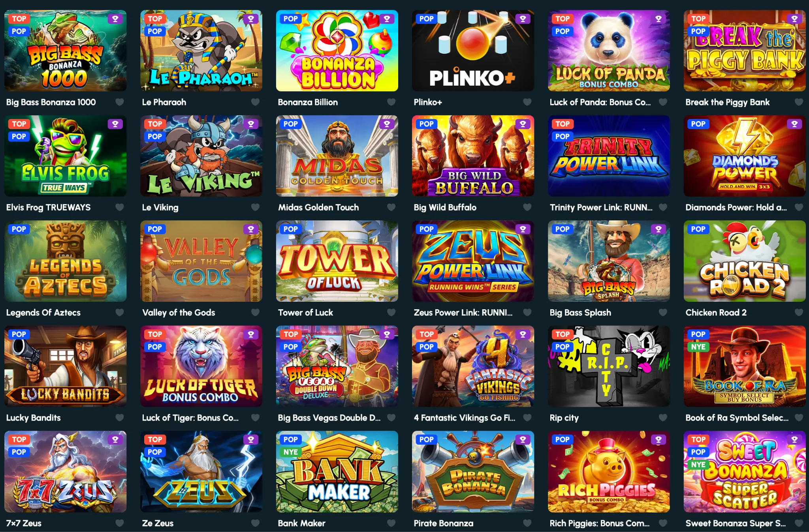Click trophy badge on Le Viking tile

pyautogui.click(x=251, y=124)
